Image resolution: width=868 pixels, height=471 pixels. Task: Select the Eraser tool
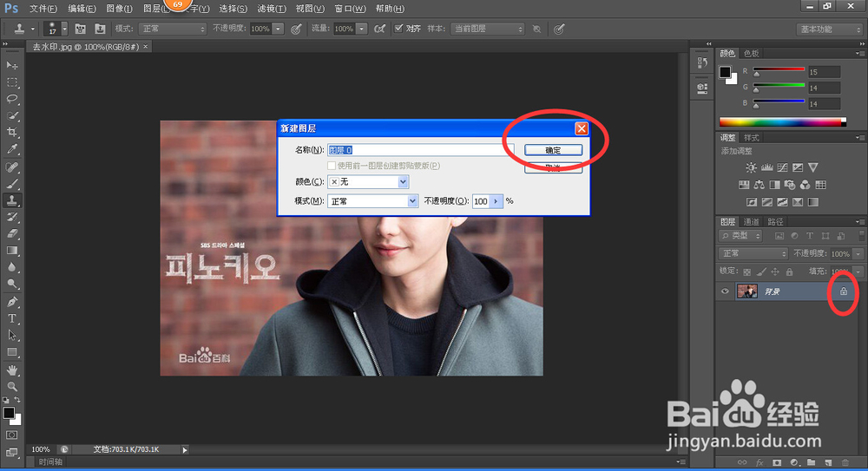(x=11, y=233)
